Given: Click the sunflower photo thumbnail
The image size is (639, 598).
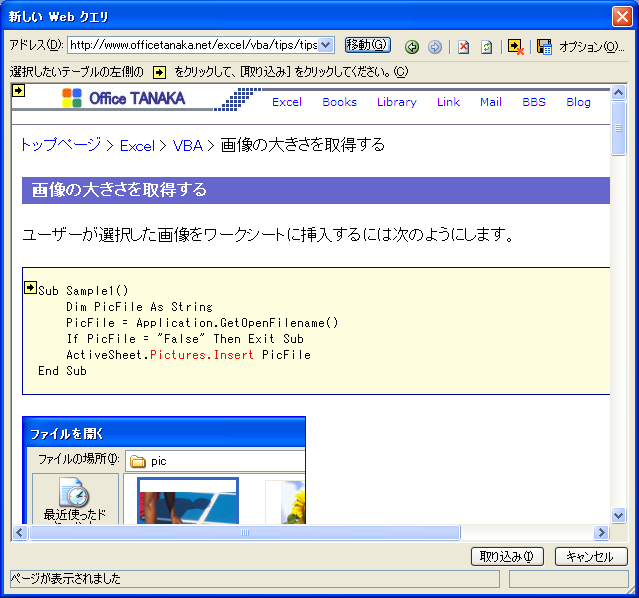Looking at the screenshot, I should 285,502.
